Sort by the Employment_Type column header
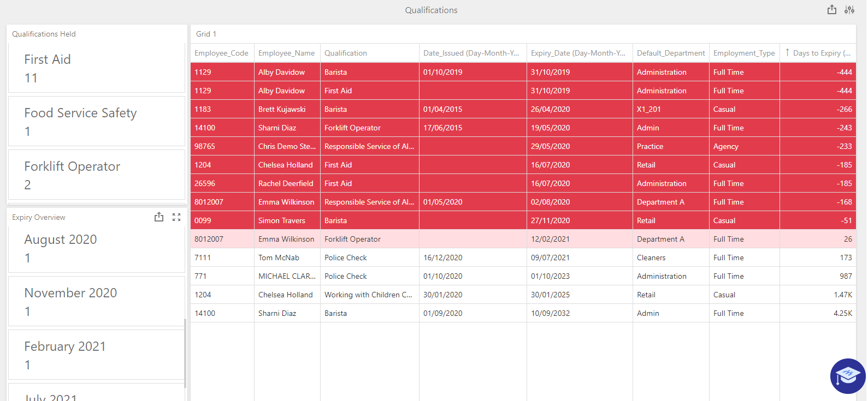Viewport: 868px width, 401px height. coord(744,53)
